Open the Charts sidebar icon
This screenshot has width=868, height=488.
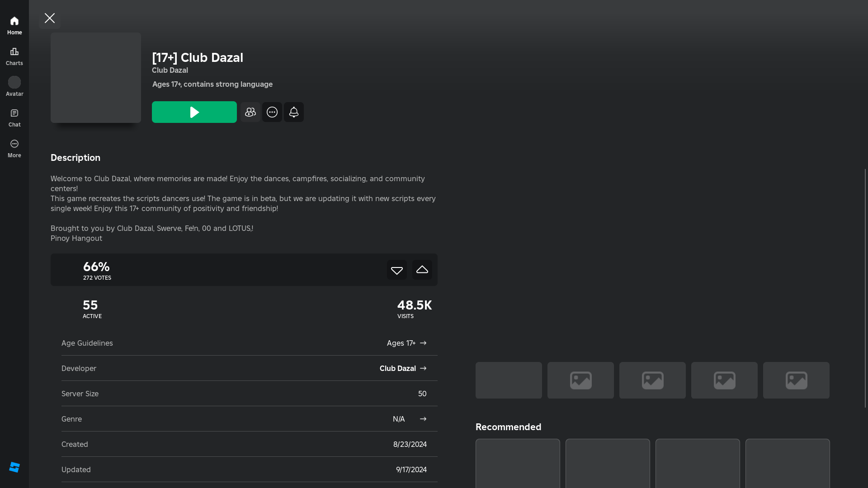[x=14, y=56]
